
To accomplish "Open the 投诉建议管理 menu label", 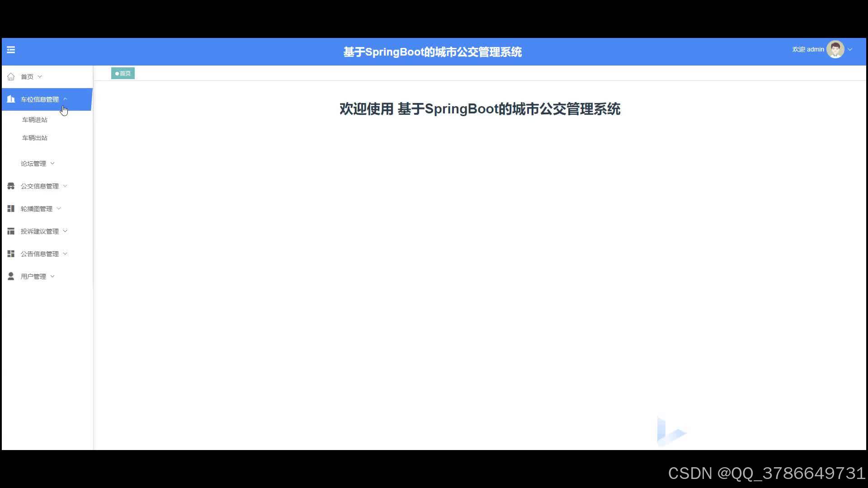I will [40, 231].
